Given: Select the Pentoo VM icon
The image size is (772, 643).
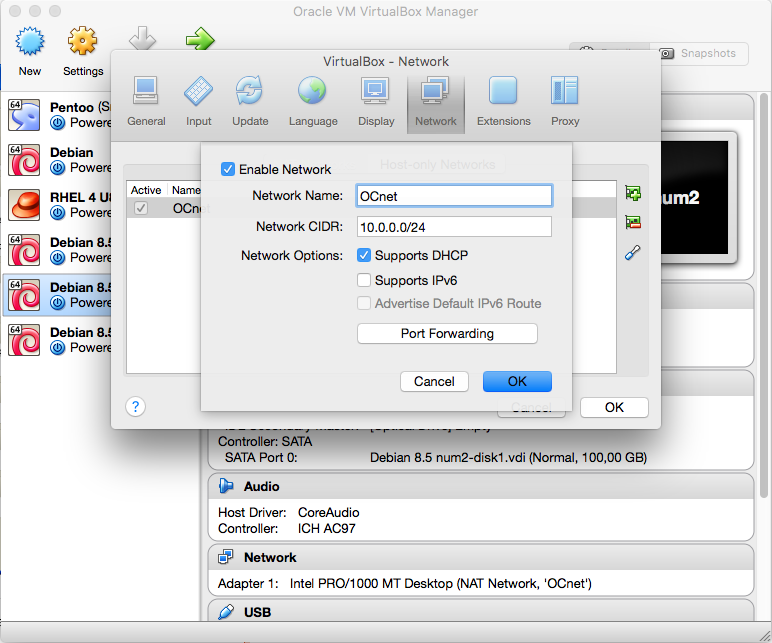Looking at the screenshot, I should click(24, 115).
